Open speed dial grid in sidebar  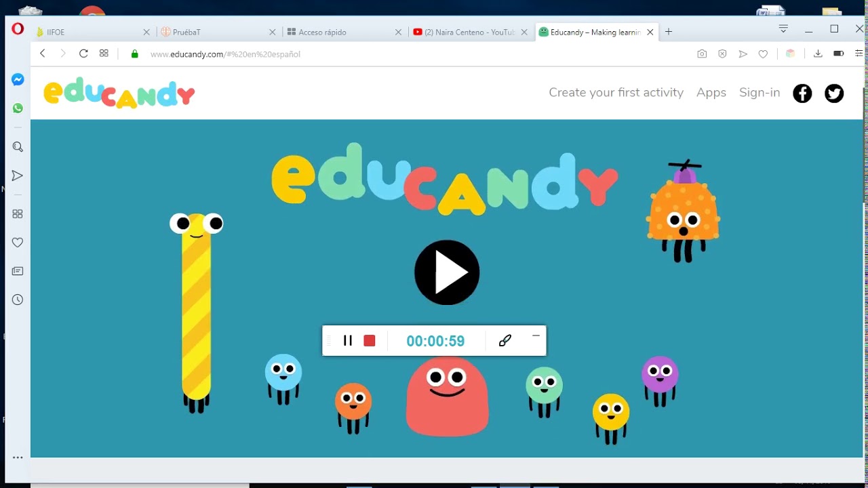pyautogui.click(x=18, y=213)
